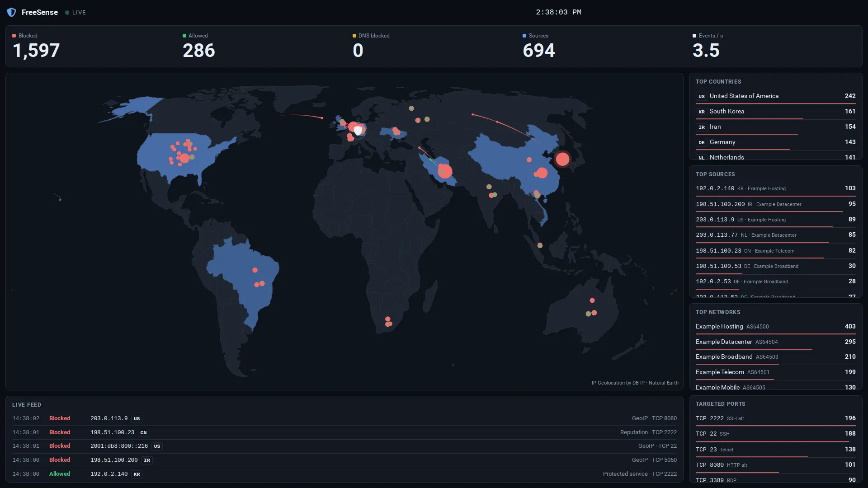Click the IP Geolocation by DB-IP attribution
This screenshot has height=488, width=868.
[635, 383]
